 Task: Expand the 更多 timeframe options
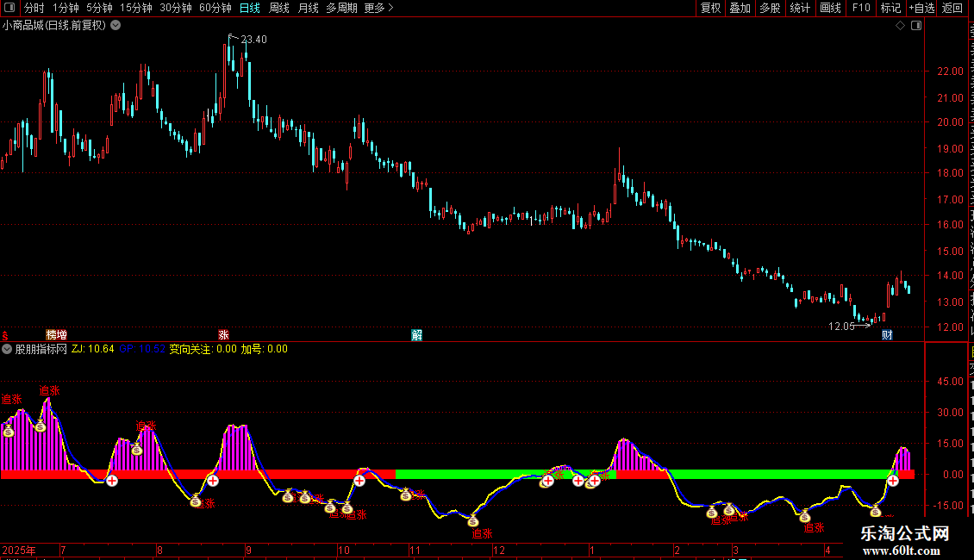[378, 8]
